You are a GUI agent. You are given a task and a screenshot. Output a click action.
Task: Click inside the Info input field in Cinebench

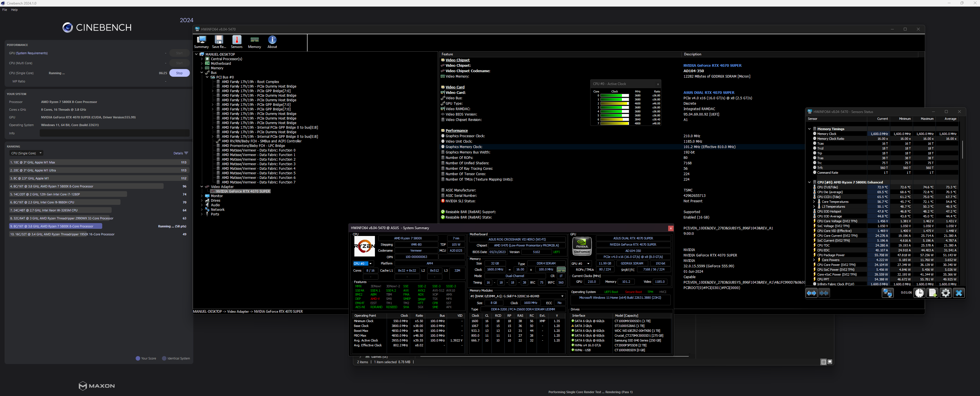tap(114, 133)
